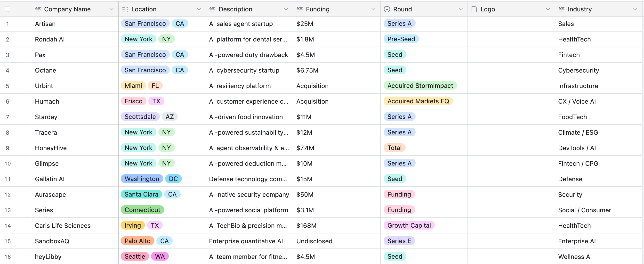Click the multi-select icon beside Location header

[125, 9]
